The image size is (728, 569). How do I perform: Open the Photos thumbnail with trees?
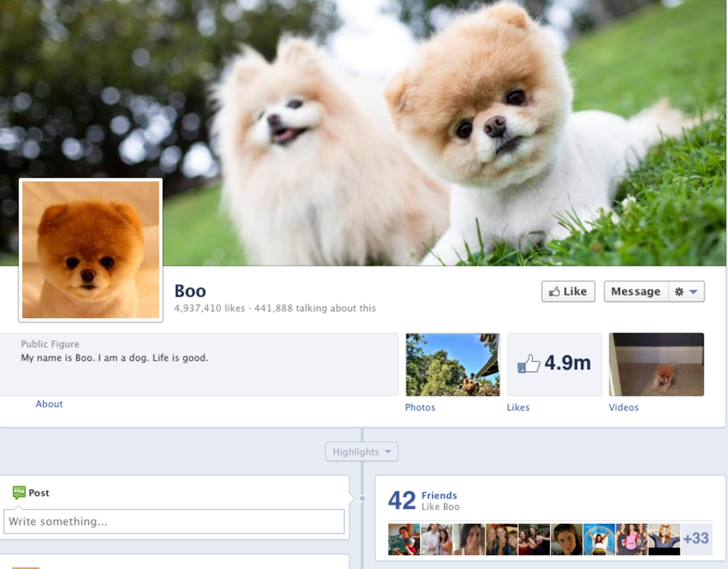(x=453, y=364)
